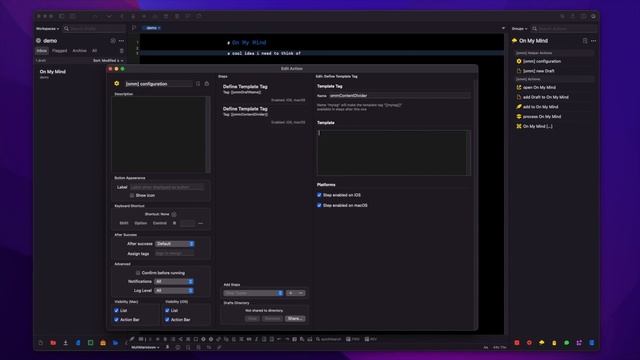Click the icon for open On My Mind action
This screenshot has width=640, height=360.
click(519, 87)
